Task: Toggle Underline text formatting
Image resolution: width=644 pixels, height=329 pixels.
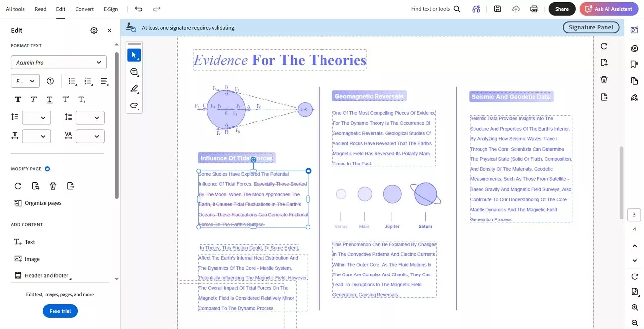Action: pos(50,99)
